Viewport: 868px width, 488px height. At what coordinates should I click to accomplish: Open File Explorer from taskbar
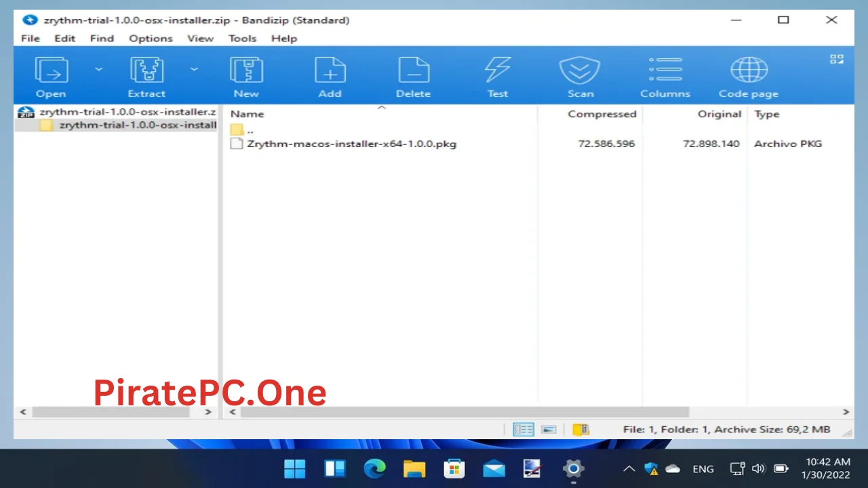point(414,468)
